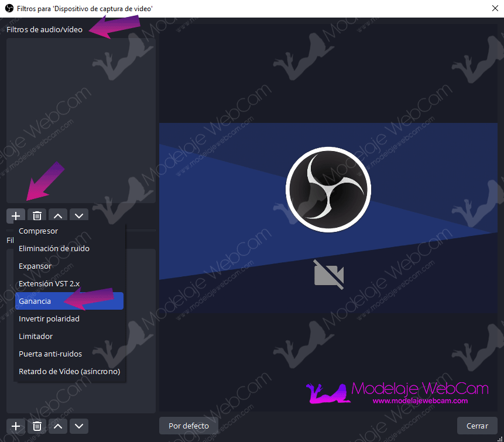Image resolution: width=504 pixels, height=442 pixels.
Task: Add a new audio/video filter with plus
Action: [15, 215]
